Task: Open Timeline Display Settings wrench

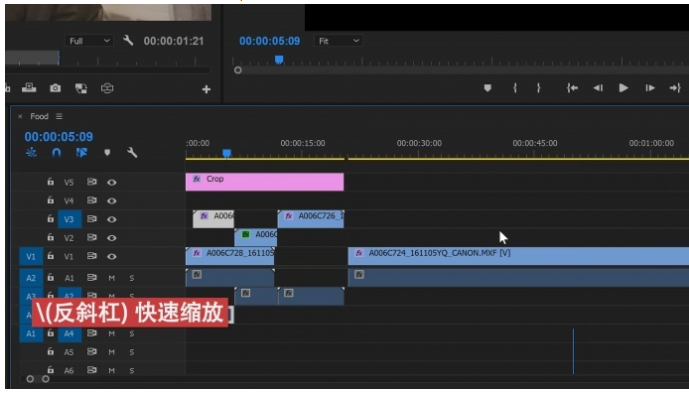Action: click(x=132, y=153)
